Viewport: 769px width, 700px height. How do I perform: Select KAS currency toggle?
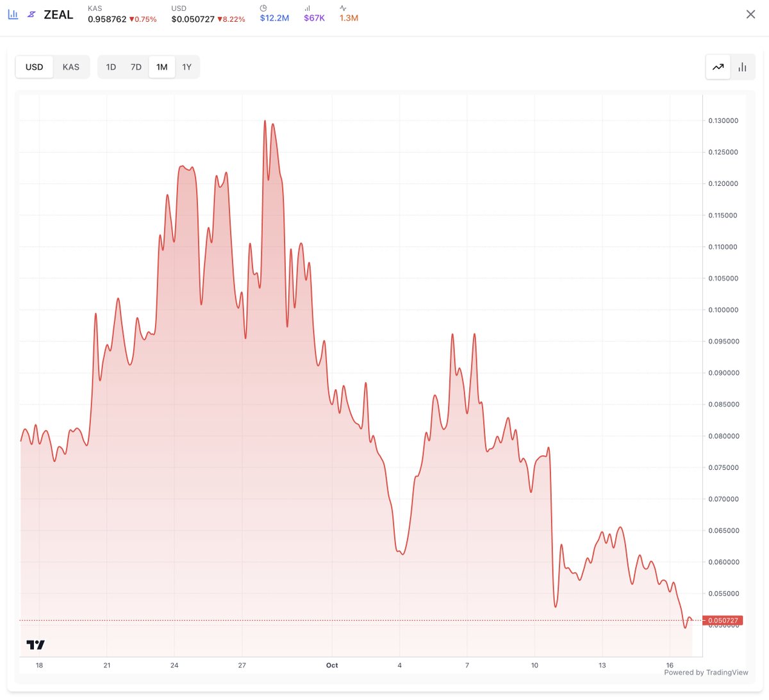coord(71,67)
